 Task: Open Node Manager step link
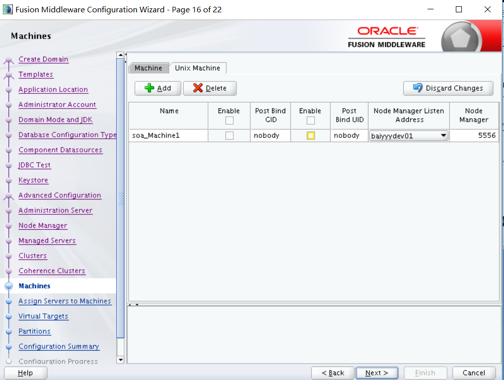click(x=43, y=226)
